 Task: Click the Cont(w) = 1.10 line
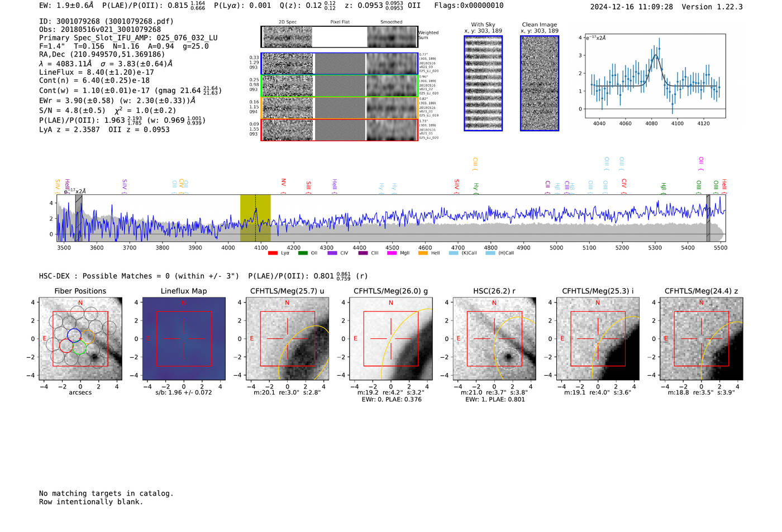tap(130, 90)
